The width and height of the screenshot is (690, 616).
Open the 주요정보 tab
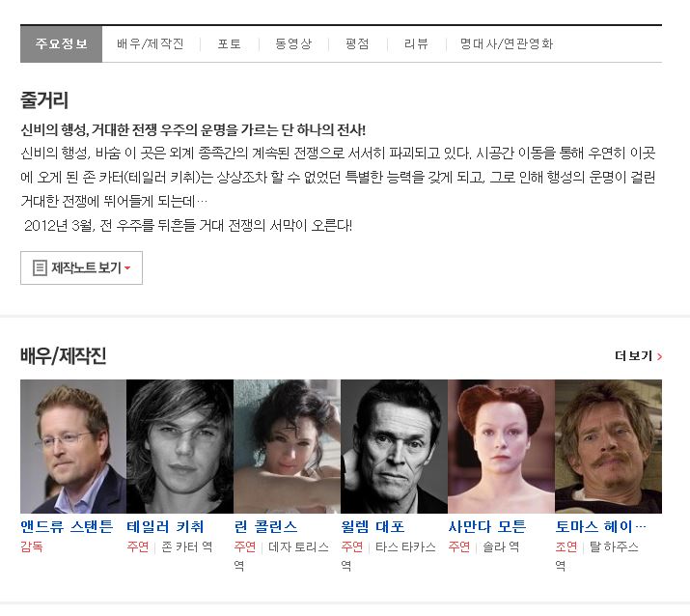pyautogui.click(x=61, y=43)
